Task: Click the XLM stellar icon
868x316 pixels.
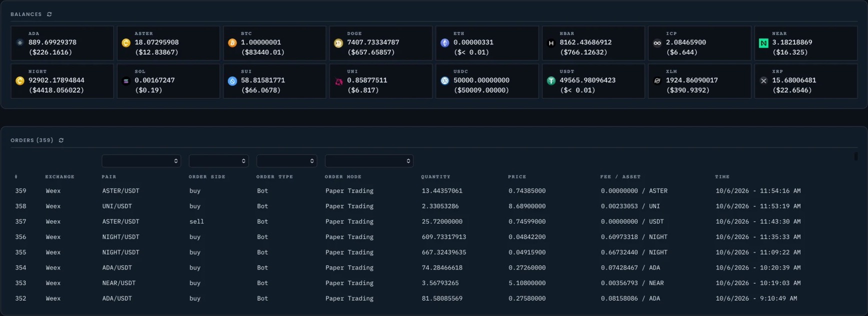Action: coord(657,80)
